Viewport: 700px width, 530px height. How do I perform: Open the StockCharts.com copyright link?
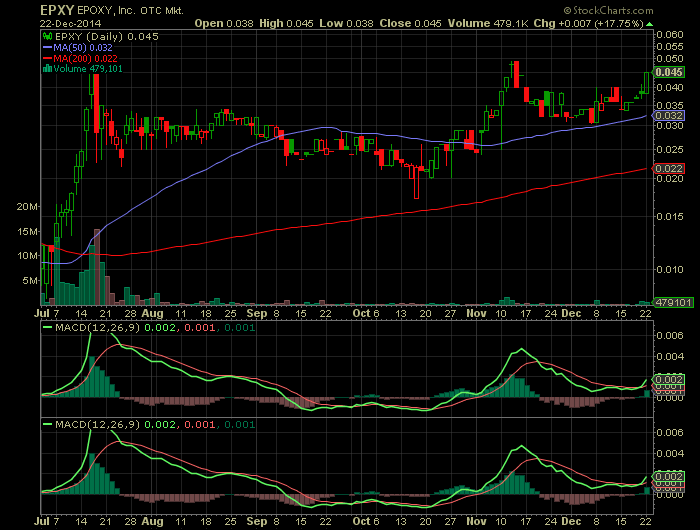click(x=608, y=10)
